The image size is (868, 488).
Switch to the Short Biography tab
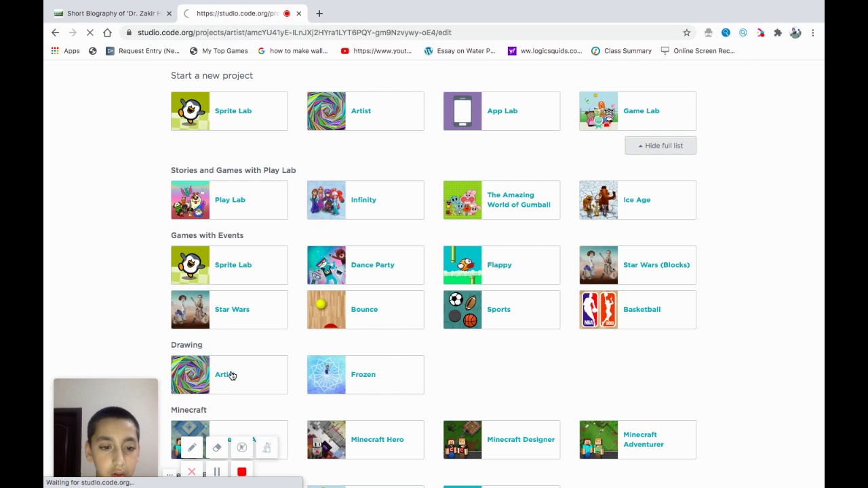(113, 14)
